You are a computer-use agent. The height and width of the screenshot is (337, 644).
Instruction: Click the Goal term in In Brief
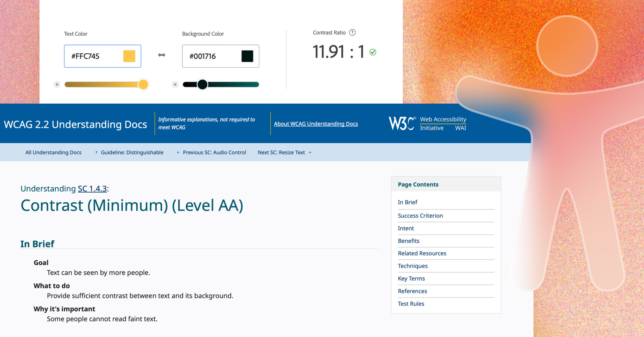pos(41,263)
